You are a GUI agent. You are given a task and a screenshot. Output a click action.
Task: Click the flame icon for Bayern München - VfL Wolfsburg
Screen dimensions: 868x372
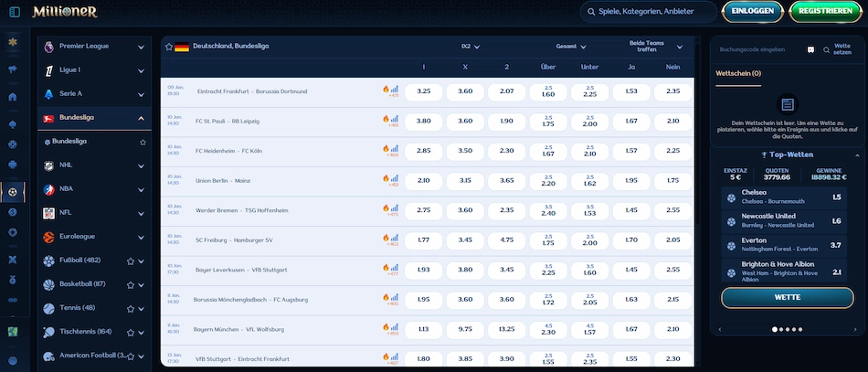tap(386, 326)
